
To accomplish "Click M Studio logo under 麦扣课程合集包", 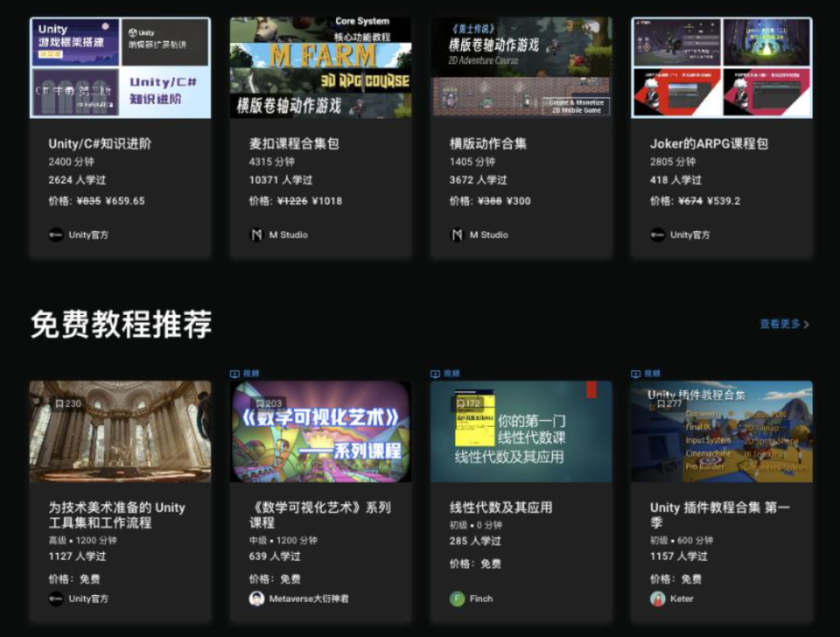I will tap(256, 234).
